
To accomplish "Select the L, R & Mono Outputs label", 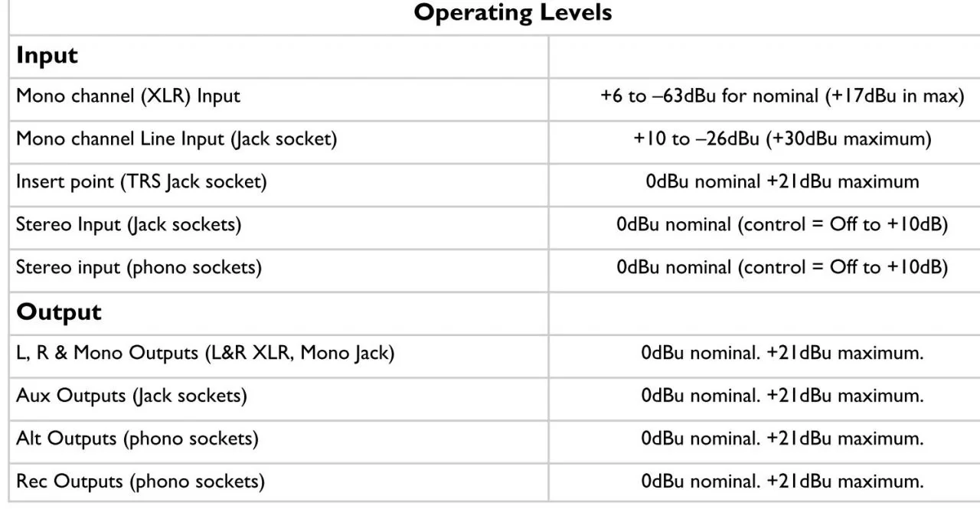I will pos(205,354).
